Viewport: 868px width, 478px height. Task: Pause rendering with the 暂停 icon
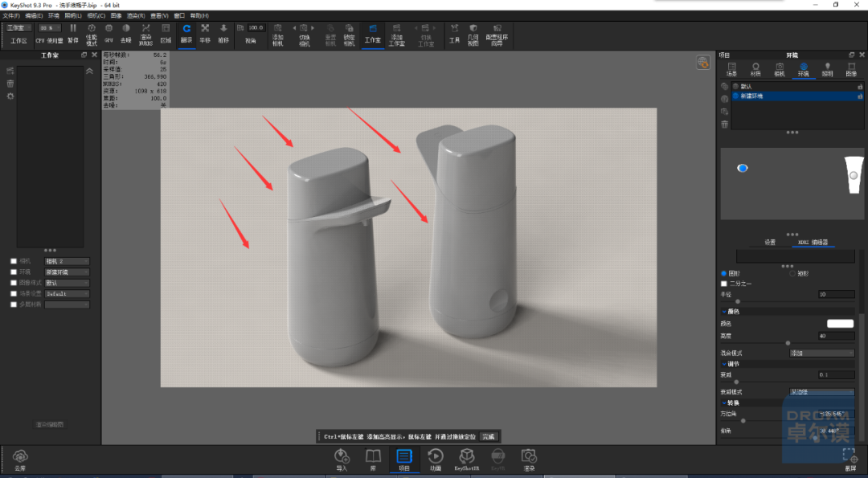click(x=73, y=33)
